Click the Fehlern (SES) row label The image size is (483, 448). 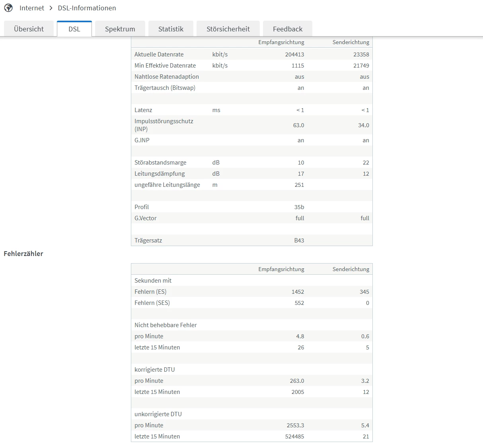pyautogui.click(x=152, y=303)
